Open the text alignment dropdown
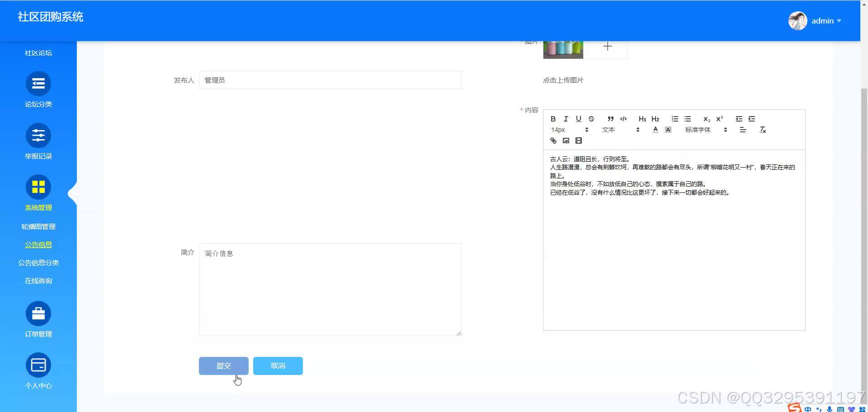868x412 pixels. pos(743,130)
